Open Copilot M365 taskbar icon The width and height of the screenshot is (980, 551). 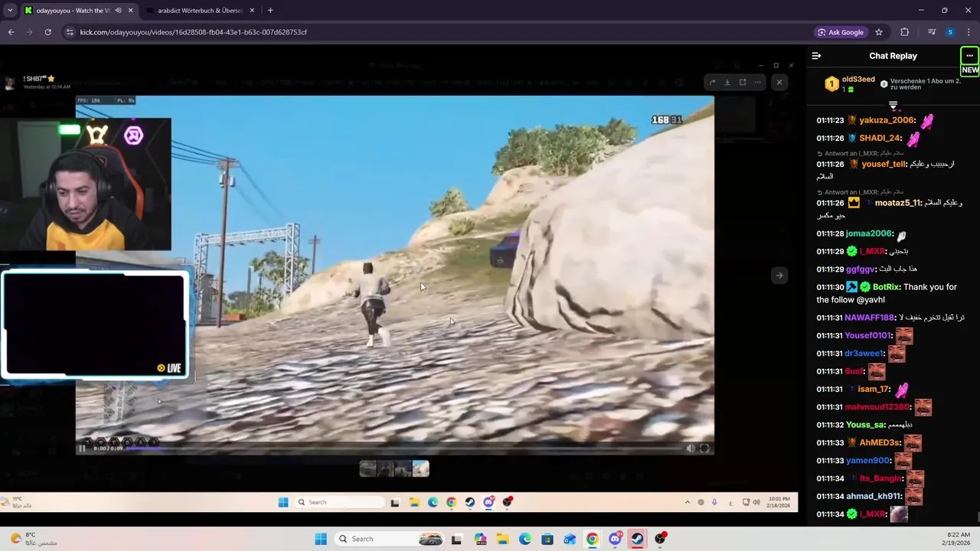coord(480,539)
